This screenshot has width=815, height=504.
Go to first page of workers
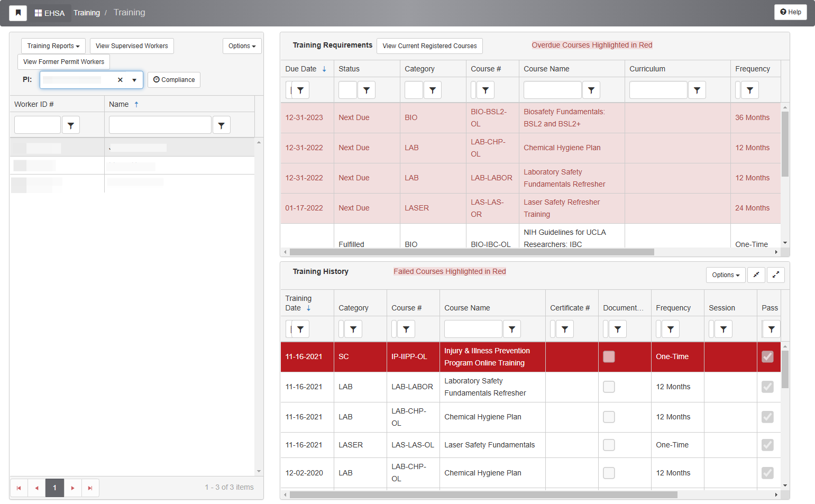19,488
